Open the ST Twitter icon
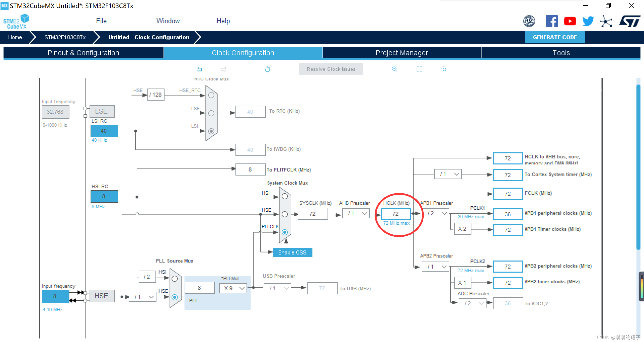 coord(588,21)
